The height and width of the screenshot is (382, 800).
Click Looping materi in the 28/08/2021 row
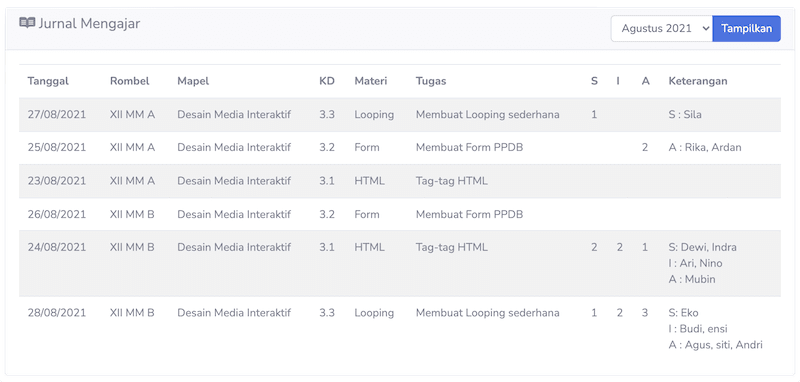coord(374,313)
